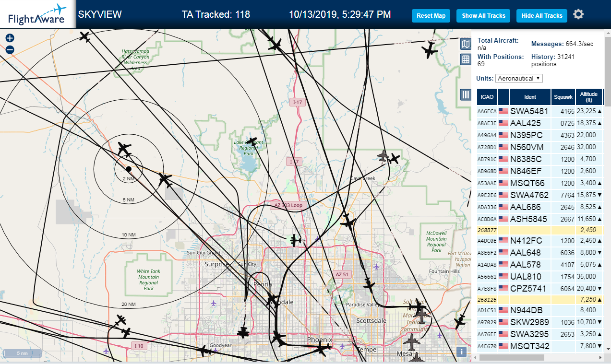The height and width of the screenshot is (364, 611).
Task: Select the SWA3295 aircraft row
Action: coord(540,334)
